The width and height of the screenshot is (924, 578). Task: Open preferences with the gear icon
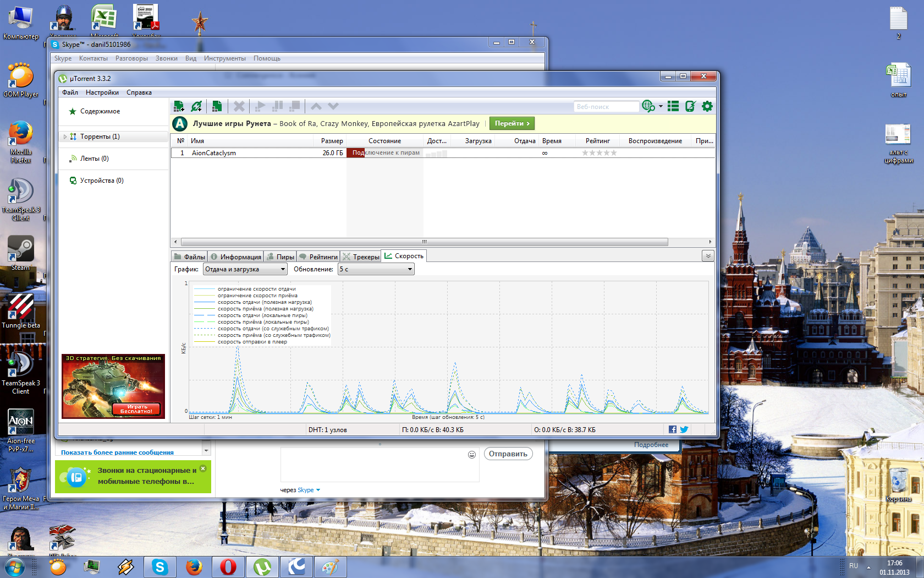point(707,106)
